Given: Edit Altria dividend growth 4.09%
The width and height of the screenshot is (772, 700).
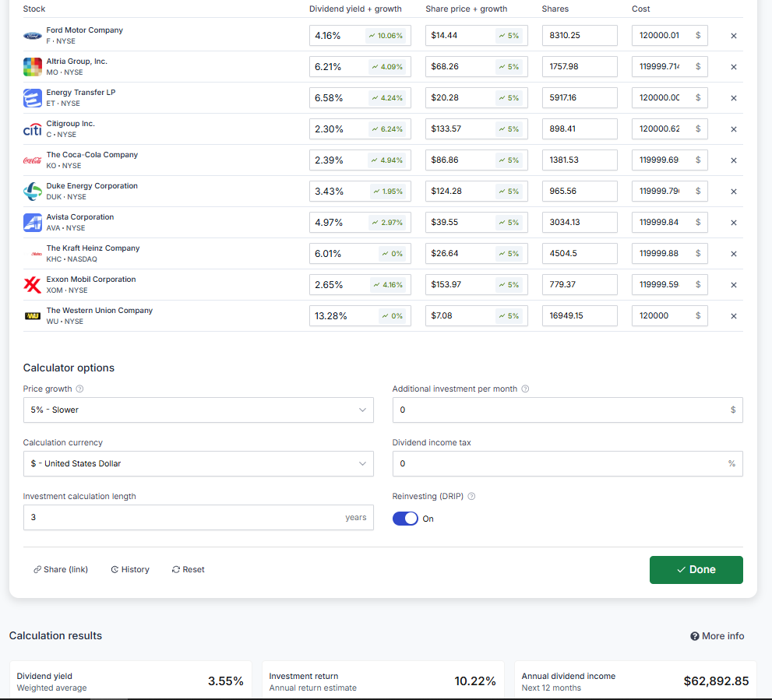Looking at the screenshot, I should tap(387, 67).
